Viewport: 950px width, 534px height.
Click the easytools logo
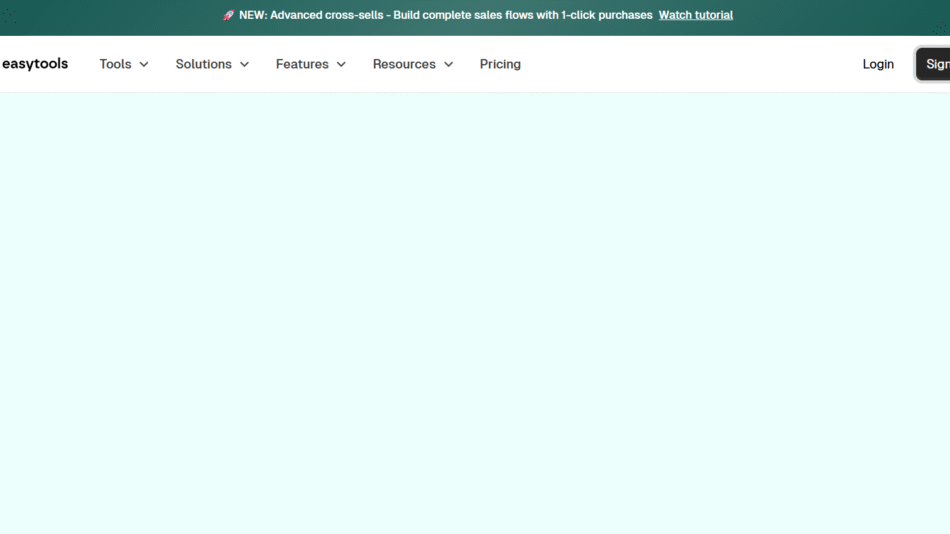tap(35, 64)
